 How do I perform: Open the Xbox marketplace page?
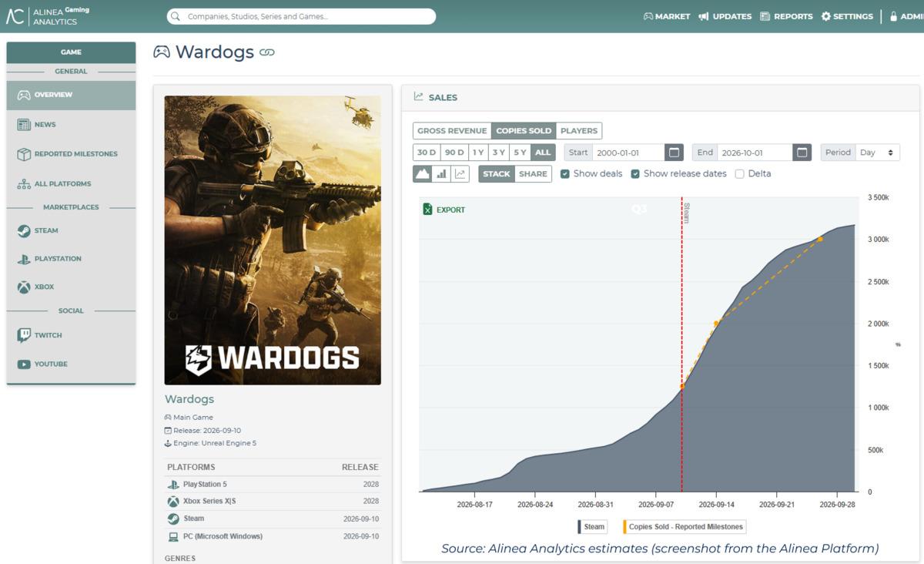click(x=71, y=287)
